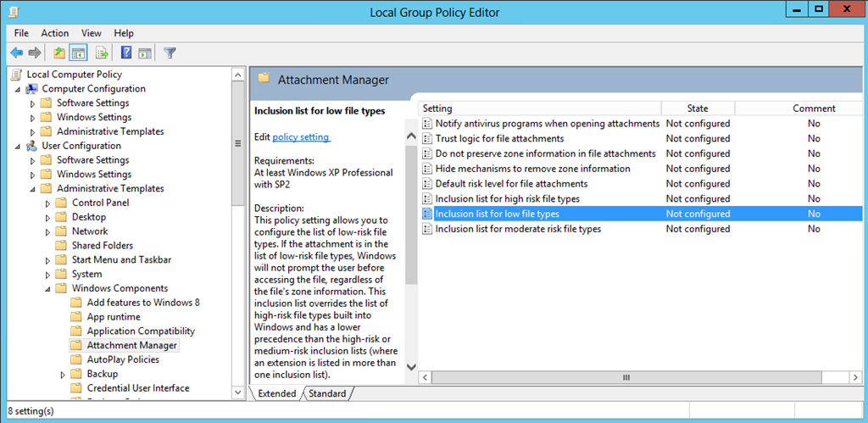Click the Up one level folder icon

click(58, 53)
